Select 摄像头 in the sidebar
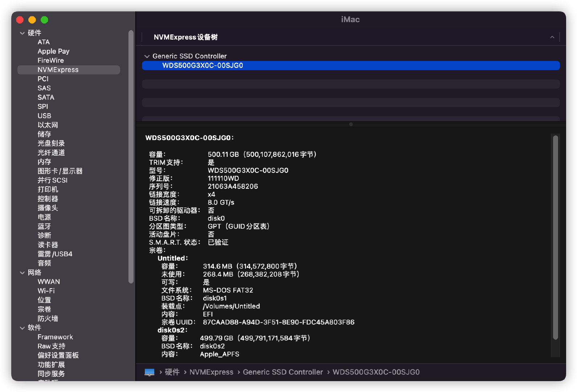Viewport: 577px width, 392px height. pos(48,208)
